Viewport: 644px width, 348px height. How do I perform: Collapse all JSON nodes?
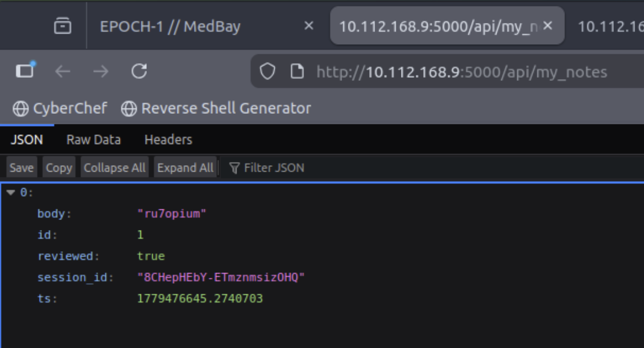pos(114,168)
